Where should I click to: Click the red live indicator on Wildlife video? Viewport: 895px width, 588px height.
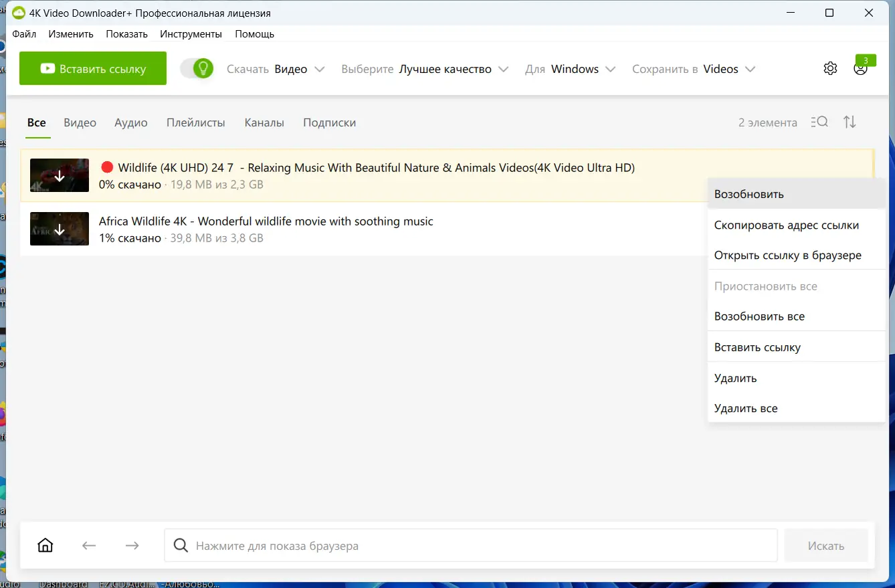click(x=106, y=167)
